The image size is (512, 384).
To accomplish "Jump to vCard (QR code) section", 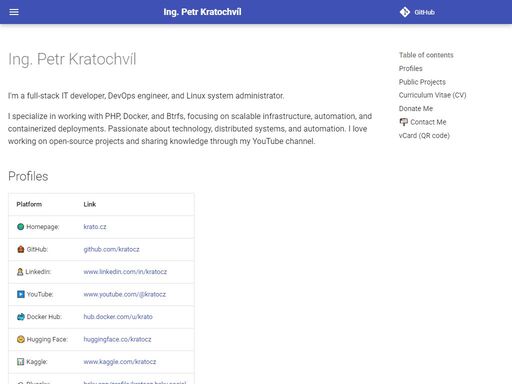I will (424, 136).
